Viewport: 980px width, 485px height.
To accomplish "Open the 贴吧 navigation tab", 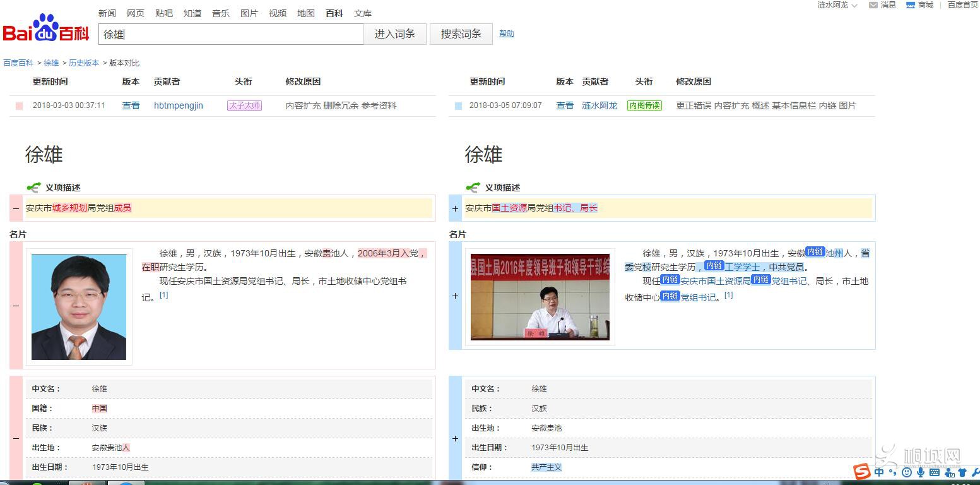I will tap(164, 13).
